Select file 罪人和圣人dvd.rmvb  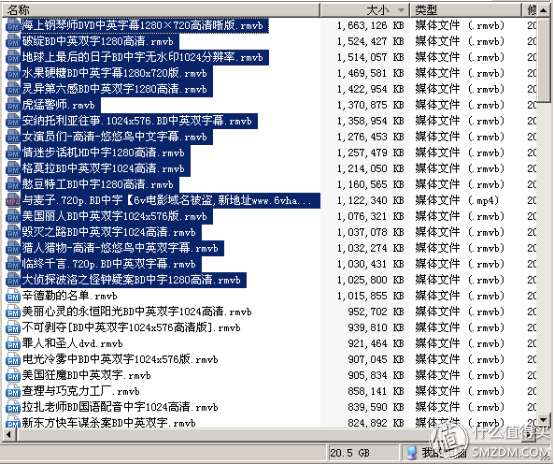[x=72, y=344]
